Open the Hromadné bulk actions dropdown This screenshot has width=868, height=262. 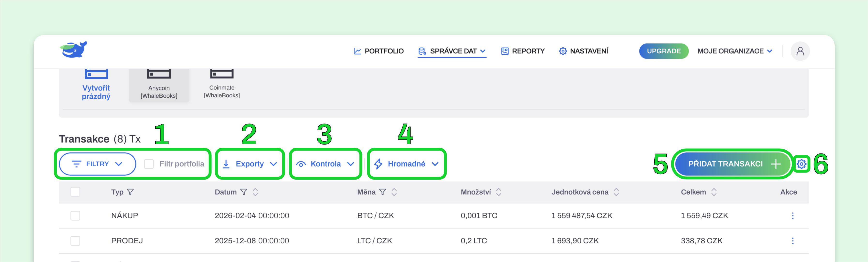click(x=406, y=164)
